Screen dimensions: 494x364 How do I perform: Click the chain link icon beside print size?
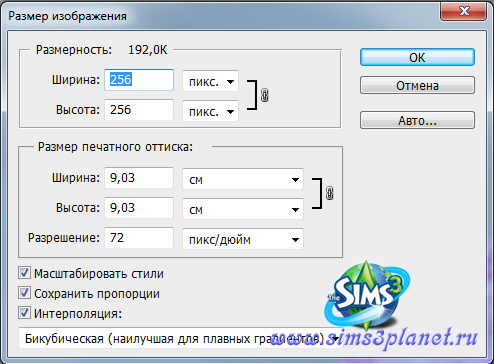coord(329,193)
